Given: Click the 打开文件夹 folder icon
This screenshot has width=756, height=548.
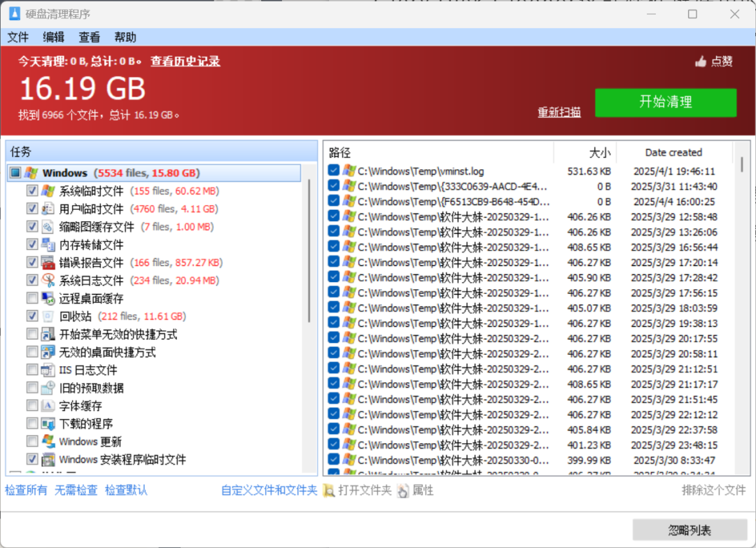Looking at the screenshot, I should [329, 491].
